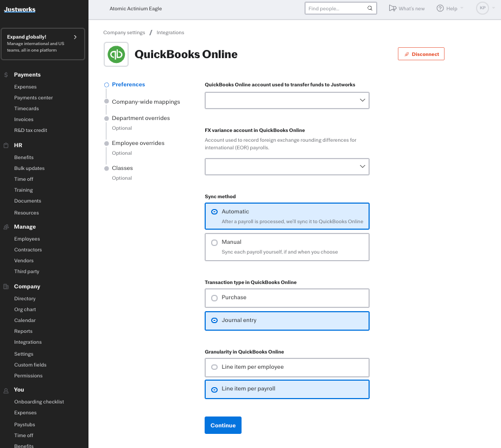Click the search magnifier icon
The height and width of the screenshot is (448, 501).
[370, 9]
